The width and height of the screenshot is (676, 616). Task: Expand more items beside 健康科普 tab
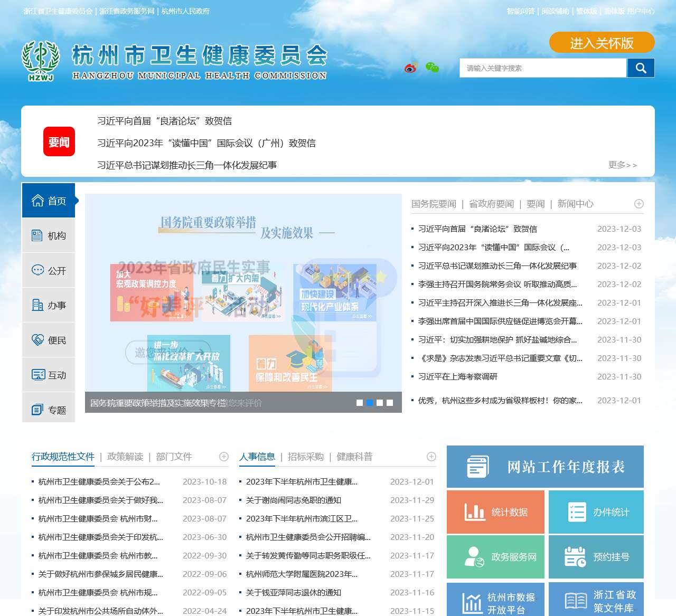click(431, 457)
